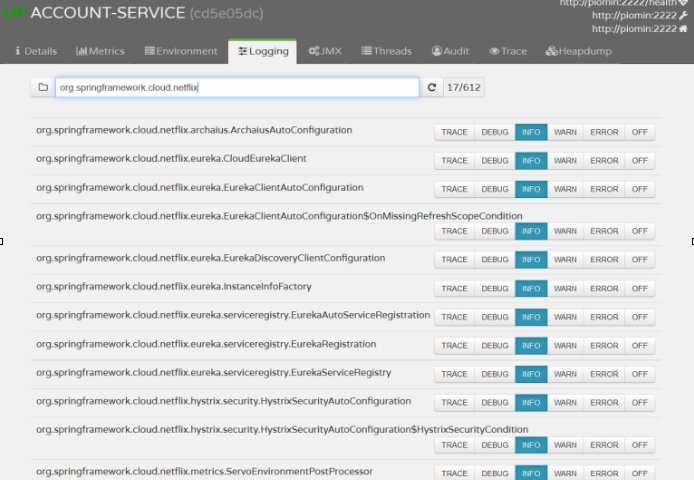Set OnMissingRefreshScopeCondition logger to TRACE
694x480 pixels.
(x=455, y=231)
